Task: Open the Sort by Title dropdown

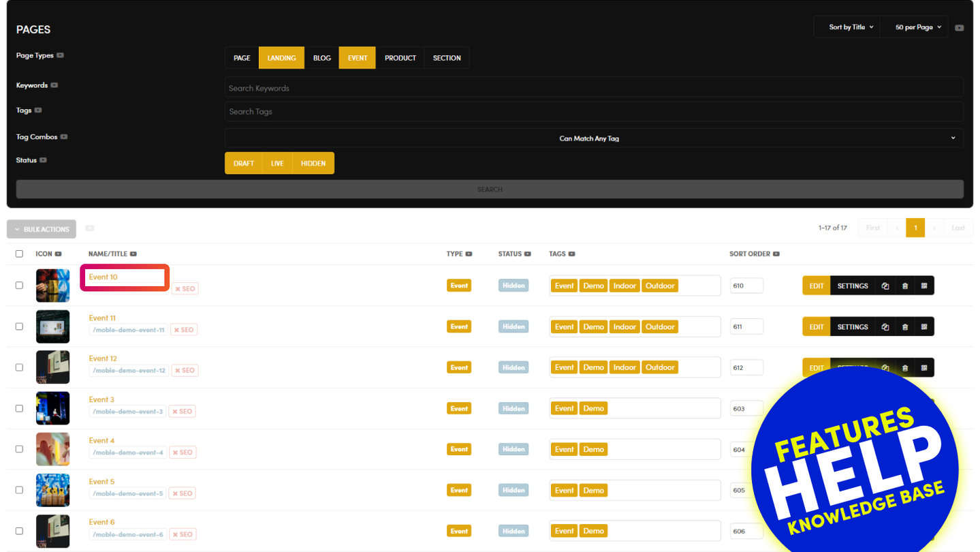Action: coord(851,27)
